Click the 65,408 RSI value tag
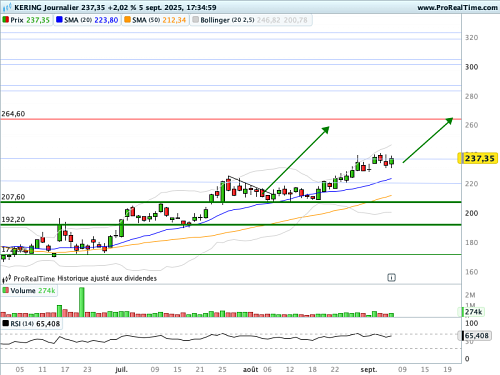 pos(474,335)
